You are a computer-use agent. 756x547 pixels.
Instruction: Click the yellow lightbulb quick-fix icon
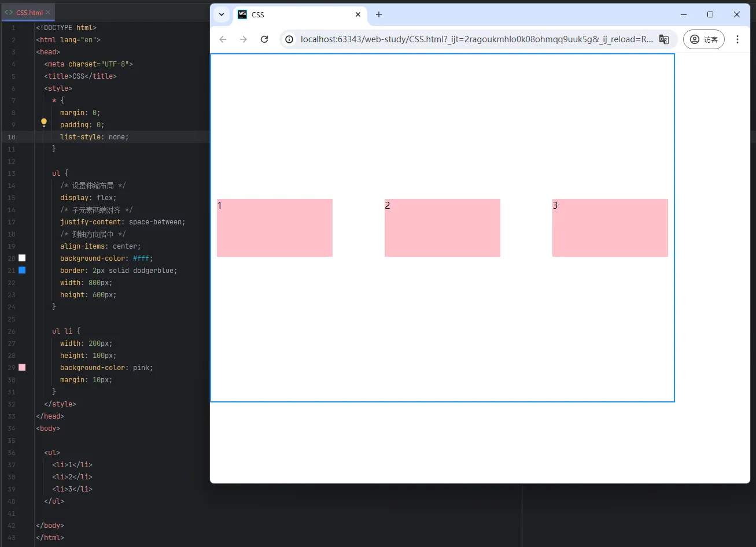click(43, 123)
